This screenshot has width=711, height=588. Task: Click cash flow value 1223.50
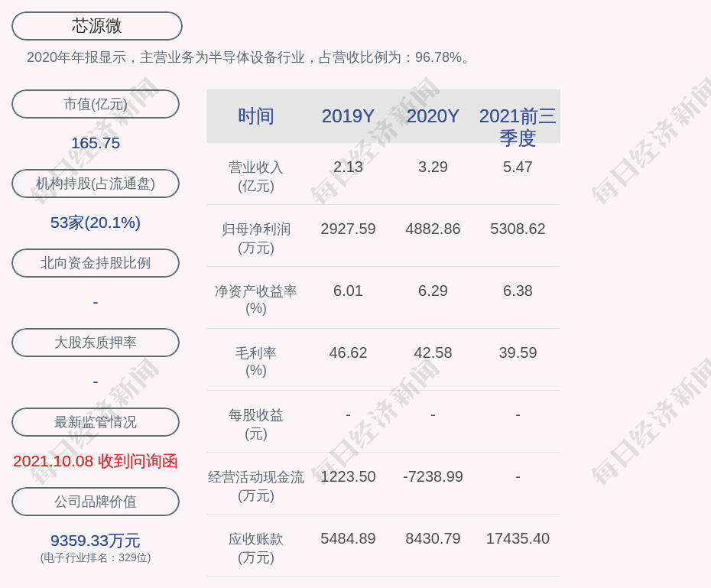click(x=348, y=476)
